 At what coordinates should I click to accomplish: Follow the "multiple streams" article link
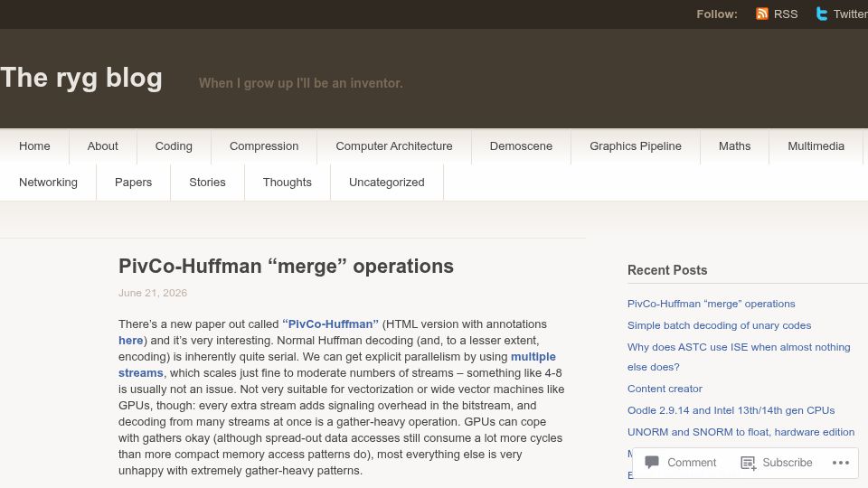337,364
